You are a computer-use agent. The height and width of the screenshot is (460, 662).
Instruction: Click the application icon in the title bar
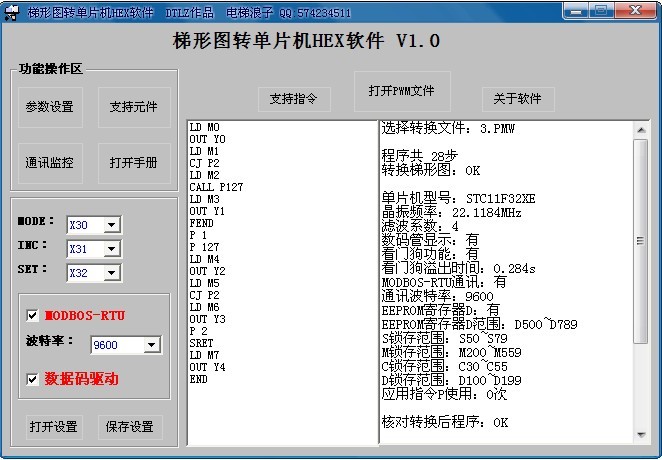click(x=13, y=12)
